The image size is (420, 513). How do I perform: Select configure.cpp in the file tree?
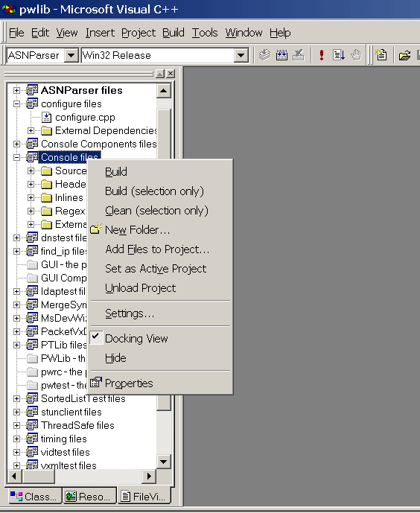[85, 117]
